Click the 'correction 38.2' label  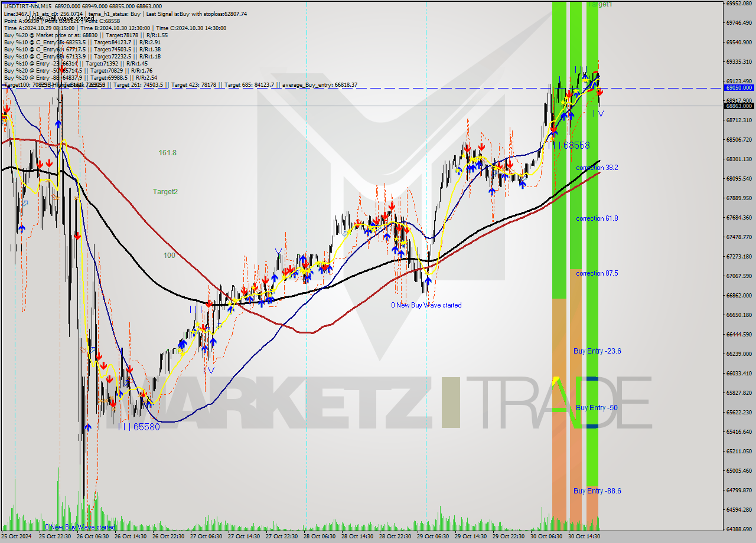tap(597, 168)
